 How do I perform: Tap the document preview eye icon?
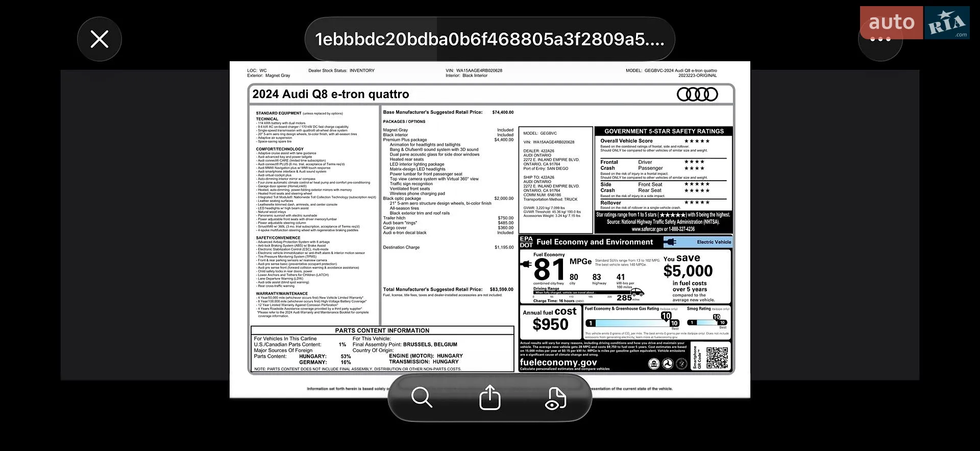tap(556, 398)
